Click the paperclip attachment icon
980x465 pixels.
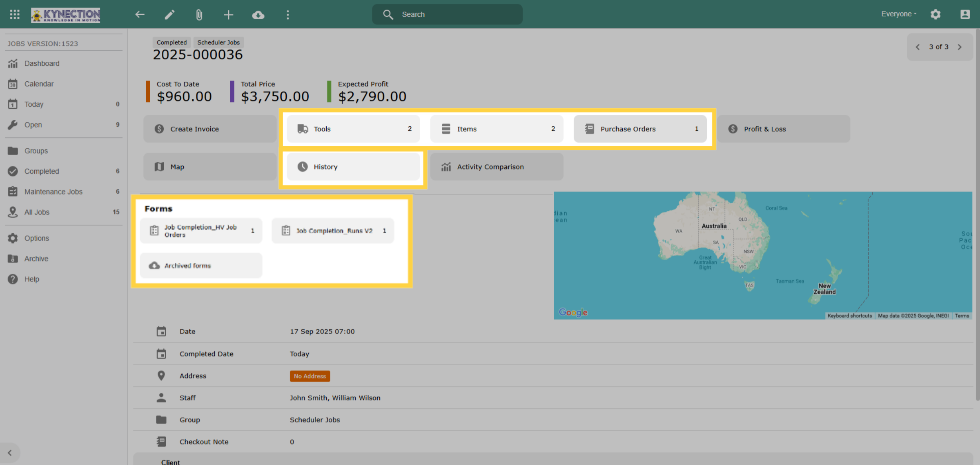pyautogui.click(x=199, y=15)
